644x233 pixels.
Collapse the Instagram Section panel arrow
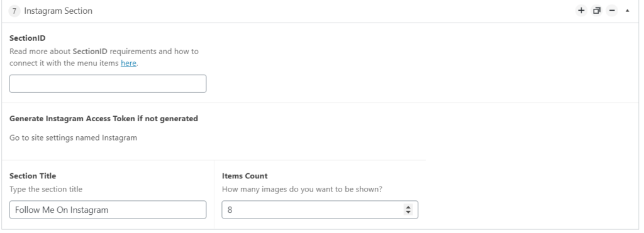[x=627, y=11]
